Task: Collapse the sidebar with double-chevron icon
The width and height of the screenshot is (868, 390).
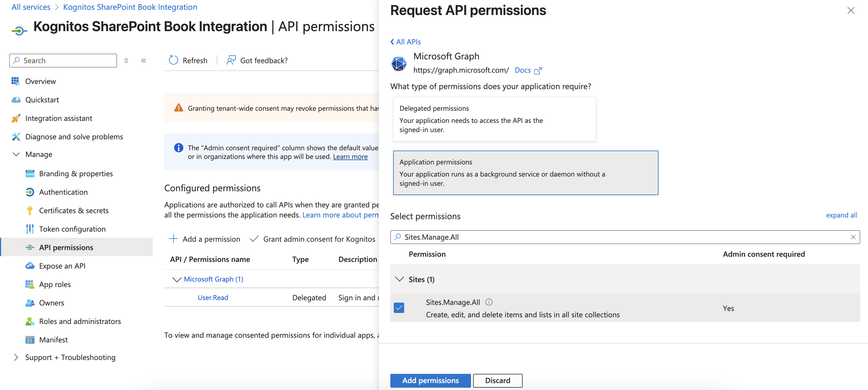Action: (144, 60)
